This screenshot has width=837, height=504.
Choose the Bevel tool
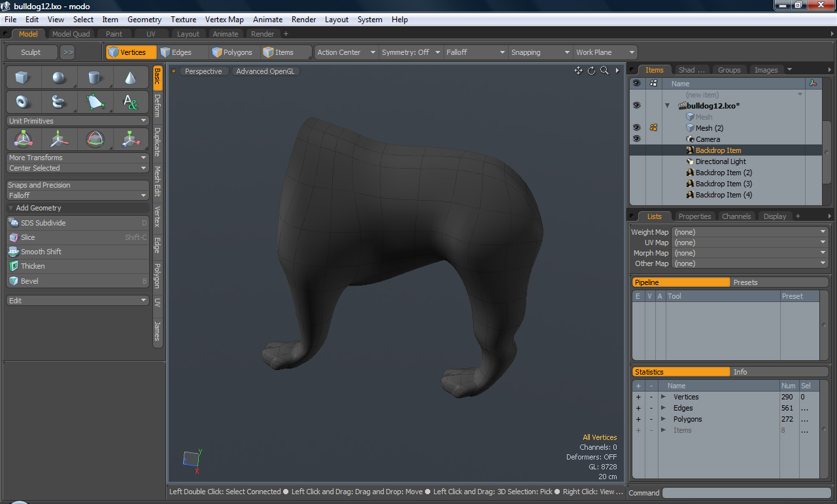click(78, 281)
